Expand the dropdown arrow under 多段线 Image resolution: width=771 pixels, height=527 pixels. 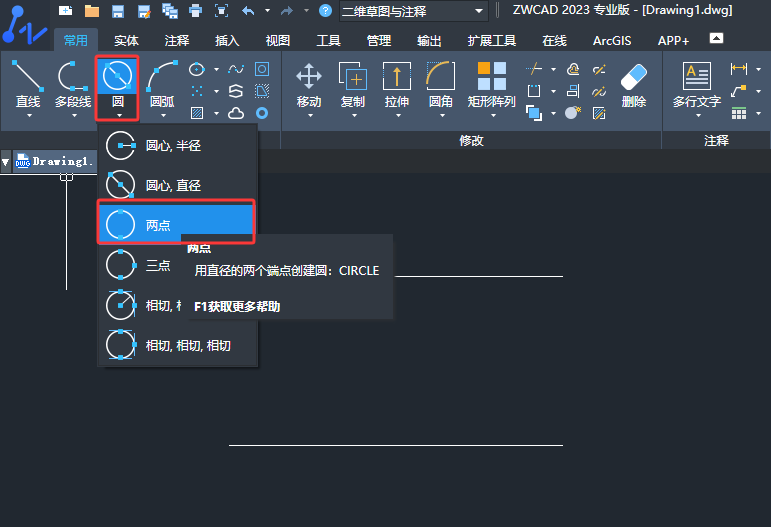(74, 116)
